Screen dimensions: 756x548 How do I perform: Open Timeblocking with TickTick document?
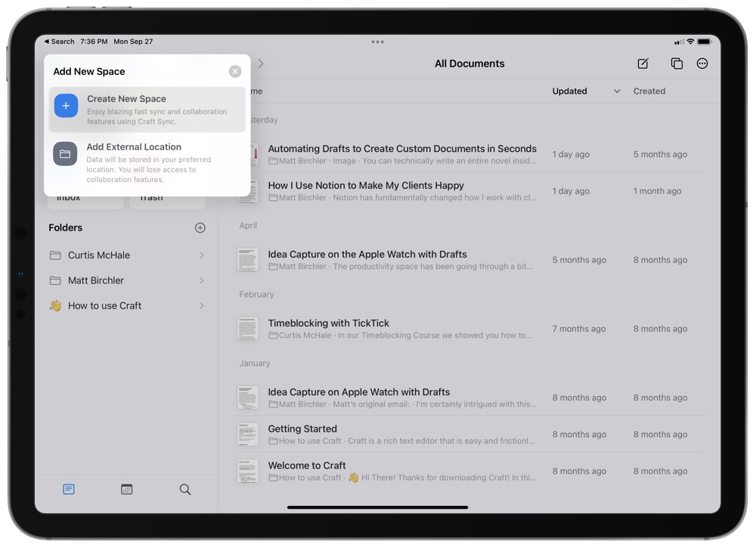[329, 324]
